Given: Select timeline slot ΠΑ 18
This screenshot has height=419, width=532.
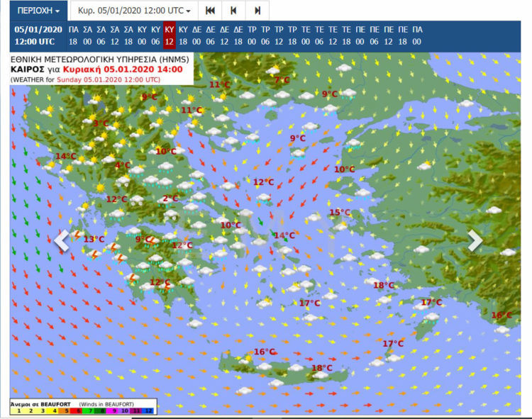Looking at the screenshot, I should click(73, 35).
